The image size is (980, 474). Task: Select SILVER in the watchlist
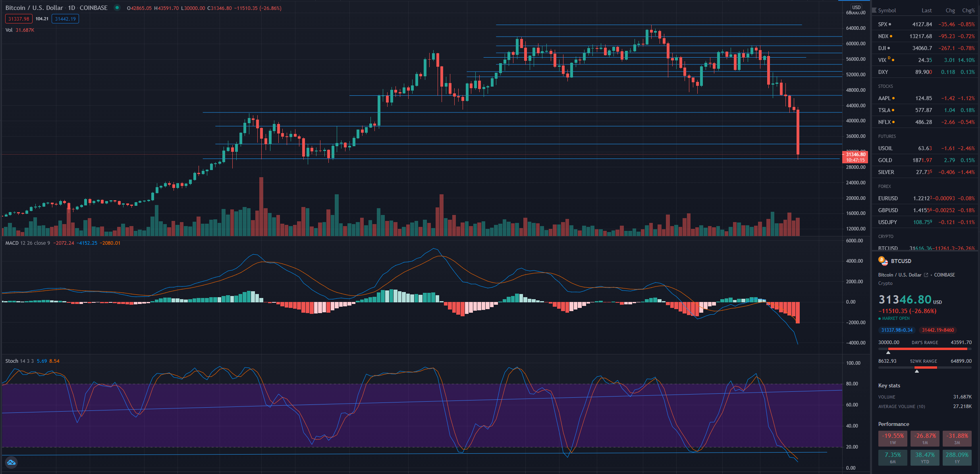pyautogui.click(x=926, y=172)
